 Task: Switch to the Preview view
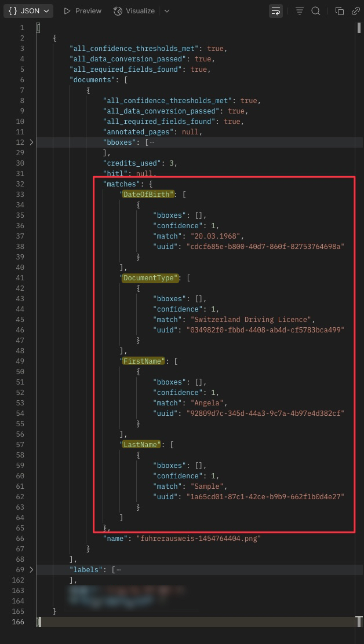point(82,11)
